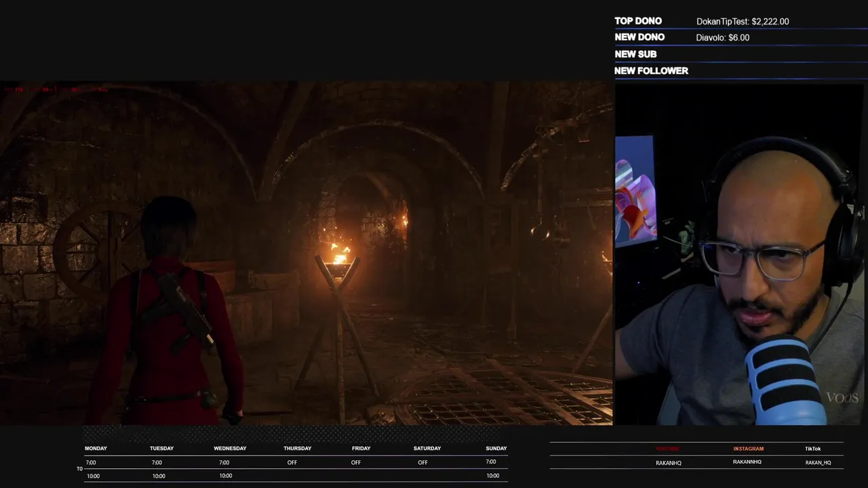Click the SATURDAY schedule header
The width and height of the screenshot is (868, 488).
[427, 448]
